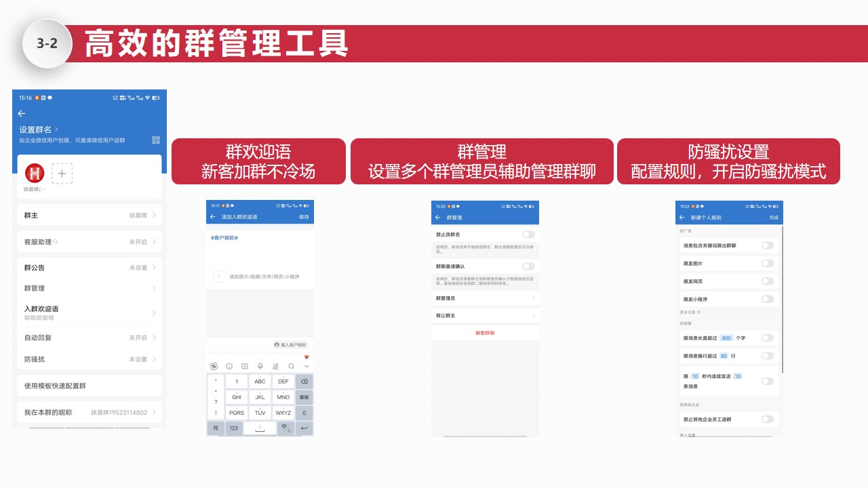The width and height of the screenshot is (868, 488).
Task: Open the 群管理员 row
Action: (485, 298)
